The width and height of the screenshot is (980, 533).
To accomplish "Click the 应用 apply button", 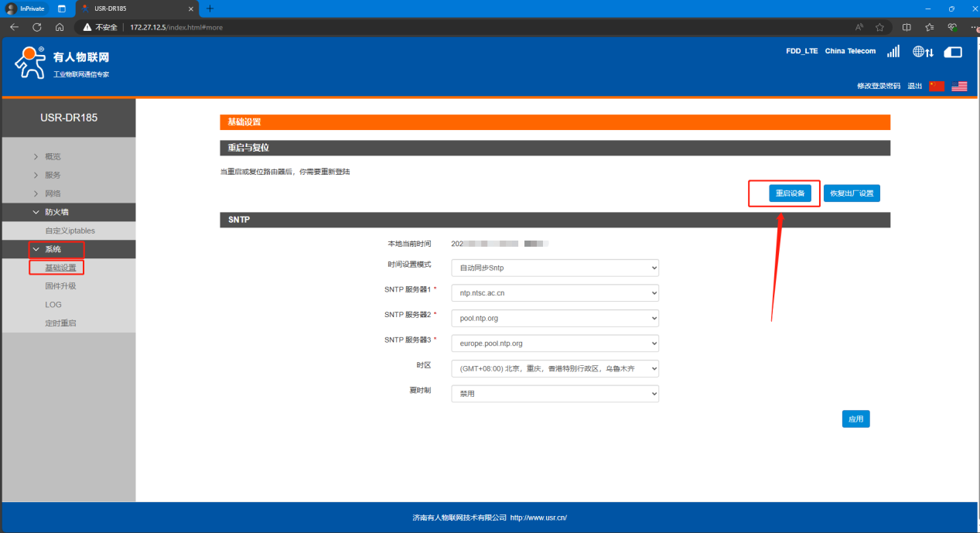I will pos(855,419).
